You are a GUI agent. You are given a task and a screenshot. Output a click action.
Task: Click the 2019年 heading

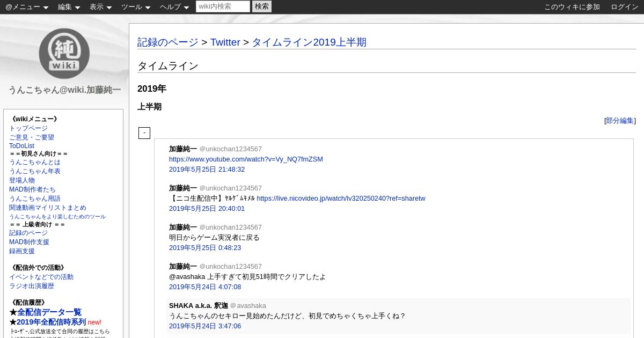click(152, 89)
